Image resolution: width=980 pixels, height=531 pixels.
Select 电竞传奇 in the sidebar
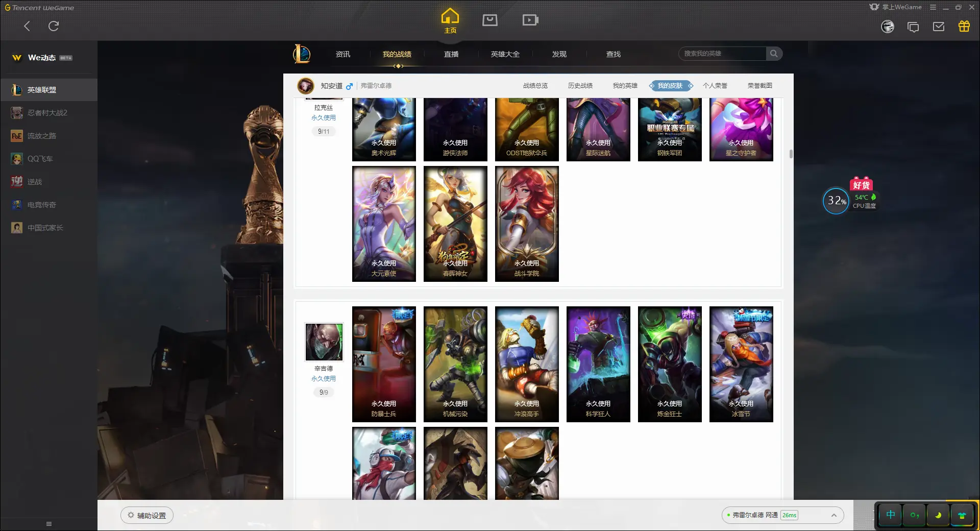48,205
